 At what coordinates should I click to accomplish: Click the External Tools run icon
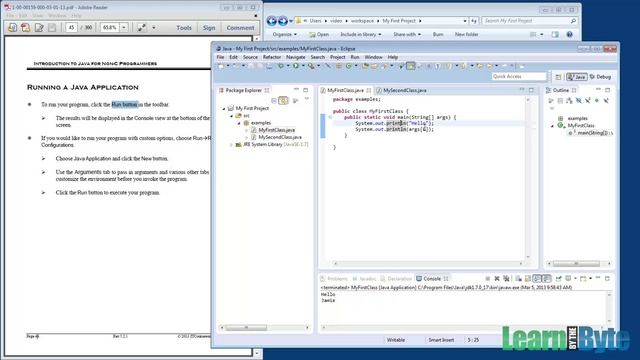tap(311, 66)
